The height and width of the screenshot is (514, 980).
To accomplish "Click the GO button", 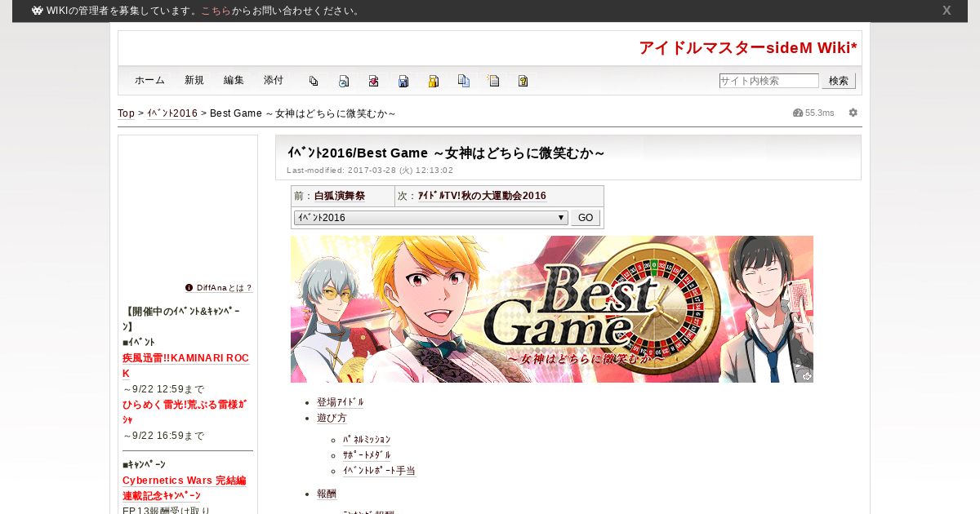I will click(x=586, y=218).
